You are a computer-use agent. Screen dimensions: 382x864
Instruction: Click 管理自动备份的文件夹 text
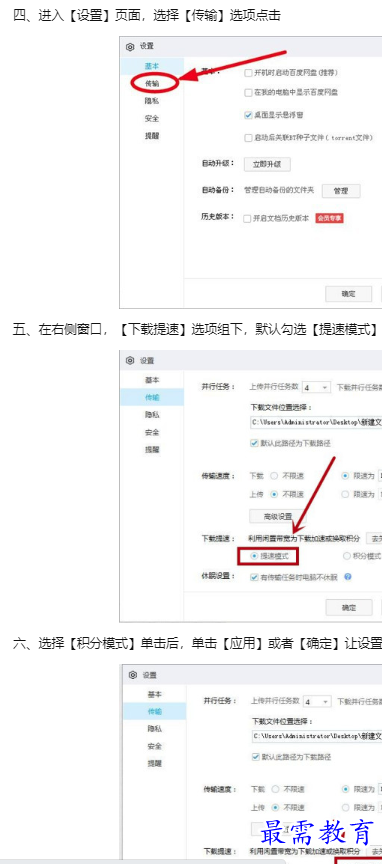coord(279,191)
